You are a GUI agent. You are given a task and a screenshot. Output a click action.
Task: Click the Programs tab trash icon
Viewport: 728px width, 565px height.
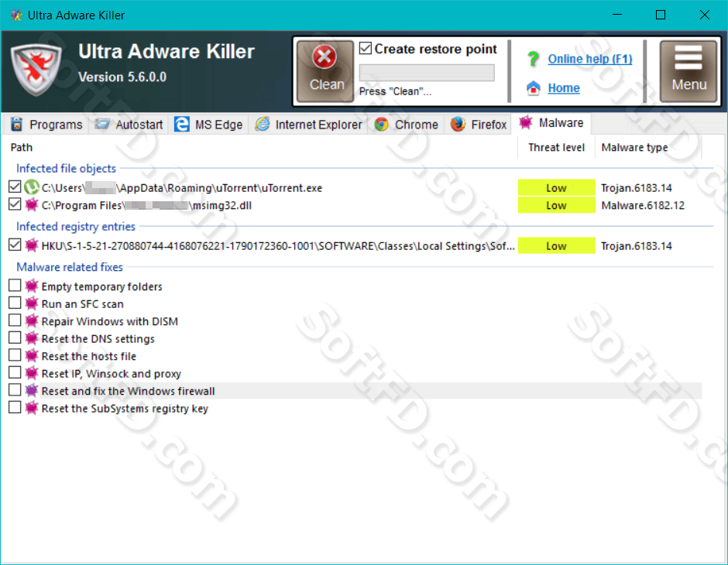[17, 125]
